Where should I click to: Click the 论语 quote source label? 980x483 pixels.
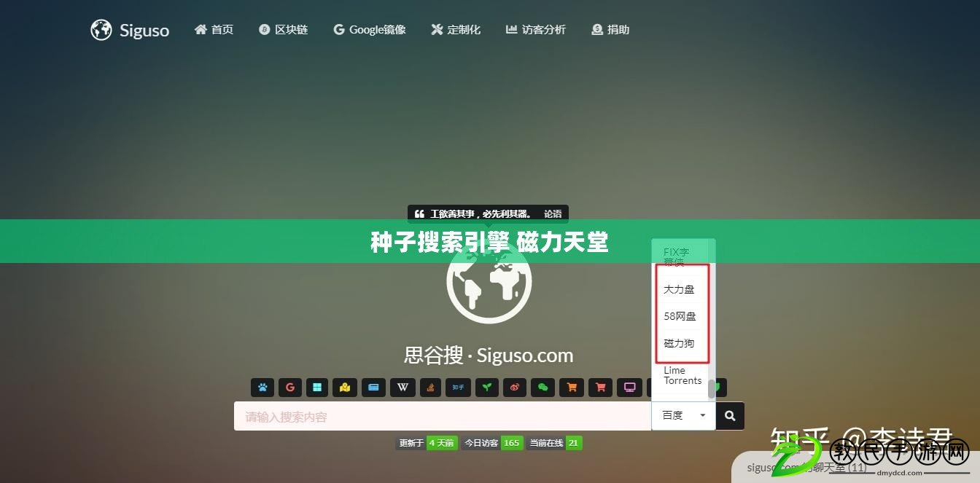tap(553, 214)
